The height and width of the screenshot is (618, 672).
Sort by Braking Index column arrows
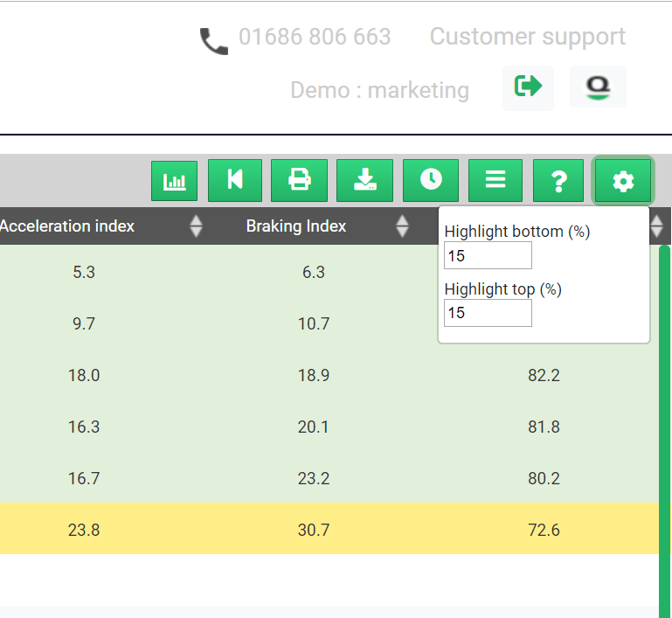tap(402, 226)
